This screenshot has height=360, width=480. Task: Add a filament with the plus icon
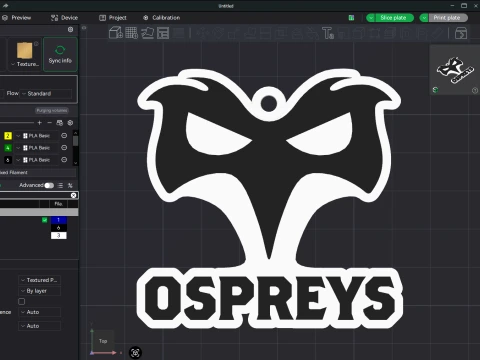tap(40, 123)
